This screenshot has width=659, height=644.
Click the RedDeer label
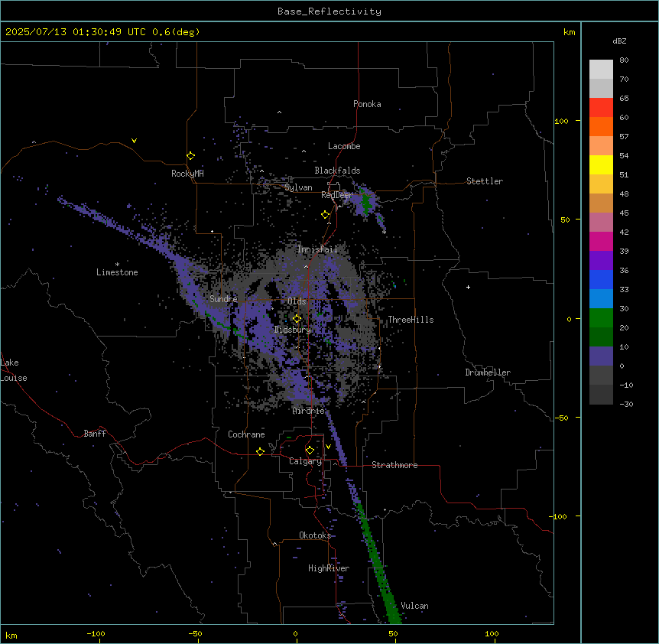pos(337,195)
